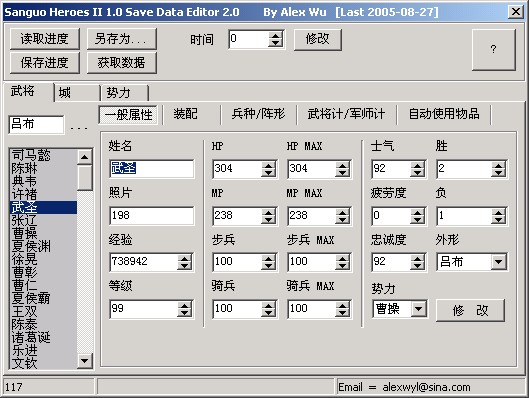The image size is (529, 398).
Task: Select 王双 in the general list
Action: point(44,311)
